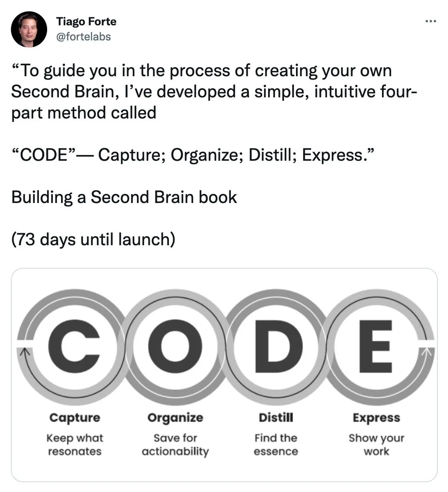Click the Capture heading label
Screen dimensions: 448x492
pos(75,418)
